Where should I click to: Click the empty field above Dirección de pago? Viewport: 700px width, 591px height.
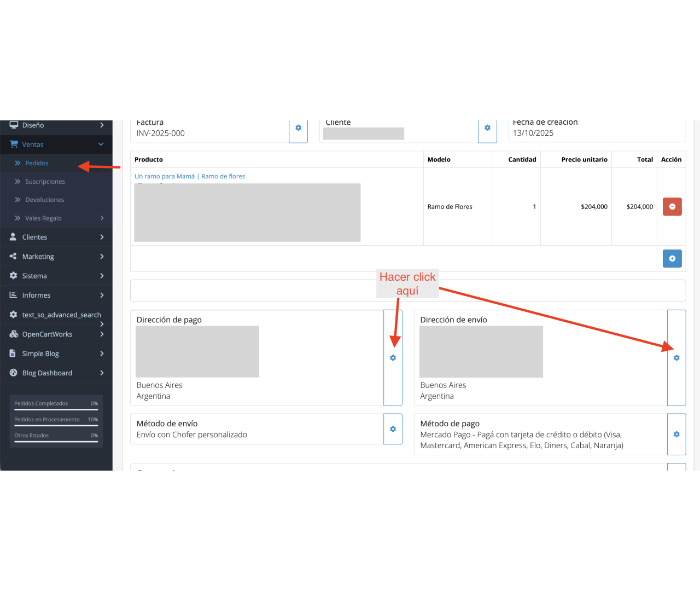(252, 291)
